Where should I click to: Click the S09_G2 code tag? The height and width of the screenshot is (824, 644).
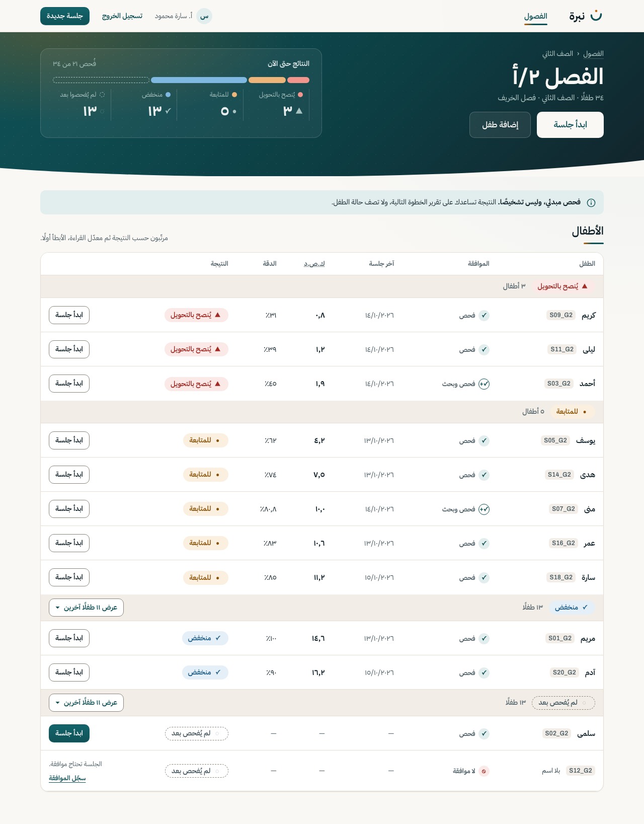(561, 315)
